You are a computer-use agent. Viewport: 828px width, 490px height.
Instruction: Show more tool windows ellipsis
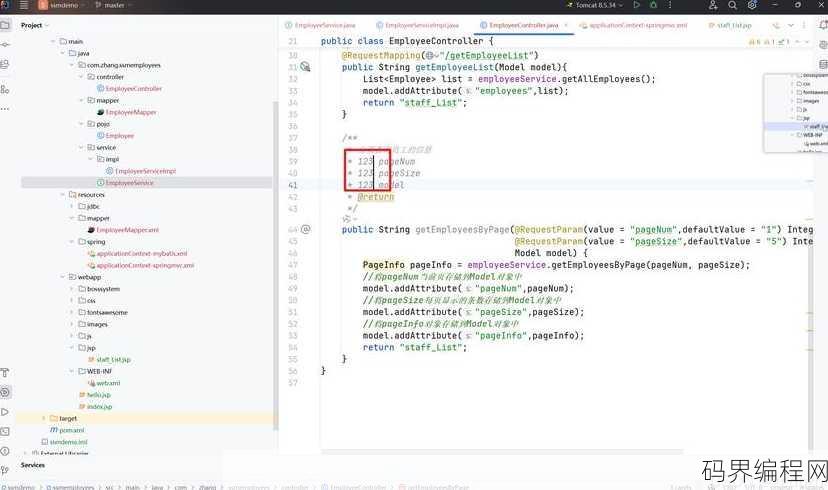5,108
